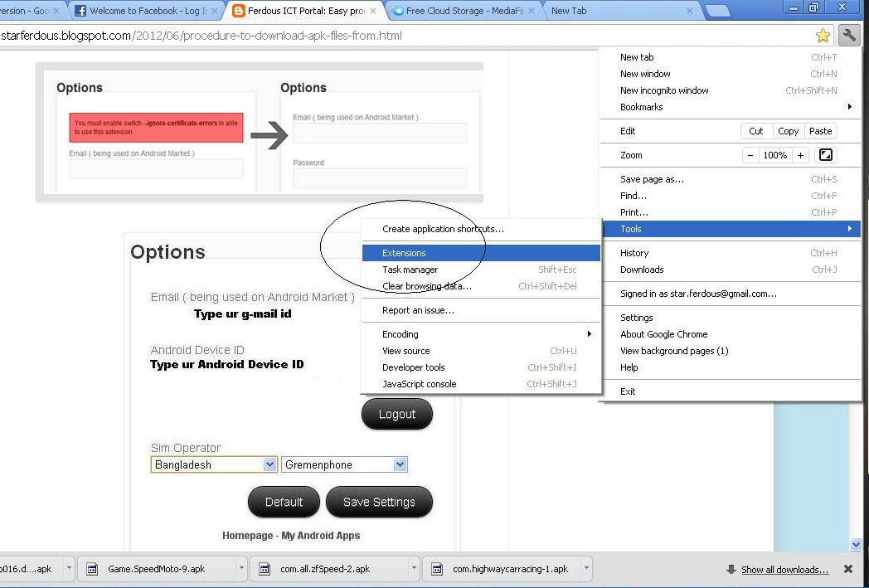Click Show all downloads... link
The height and width of the screenshot is (588, 869).
click(x=784, y=570)
